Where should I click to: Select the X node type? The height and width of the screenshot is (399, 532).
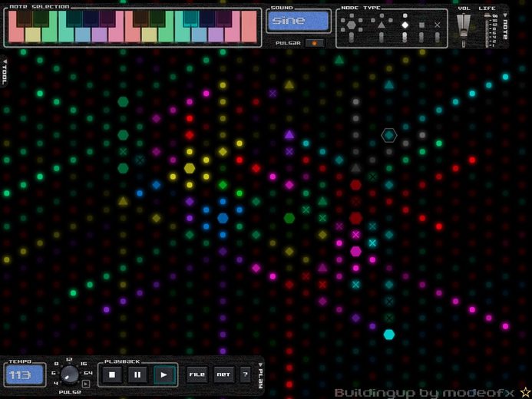pyautogui.click(x=438, y=25)
